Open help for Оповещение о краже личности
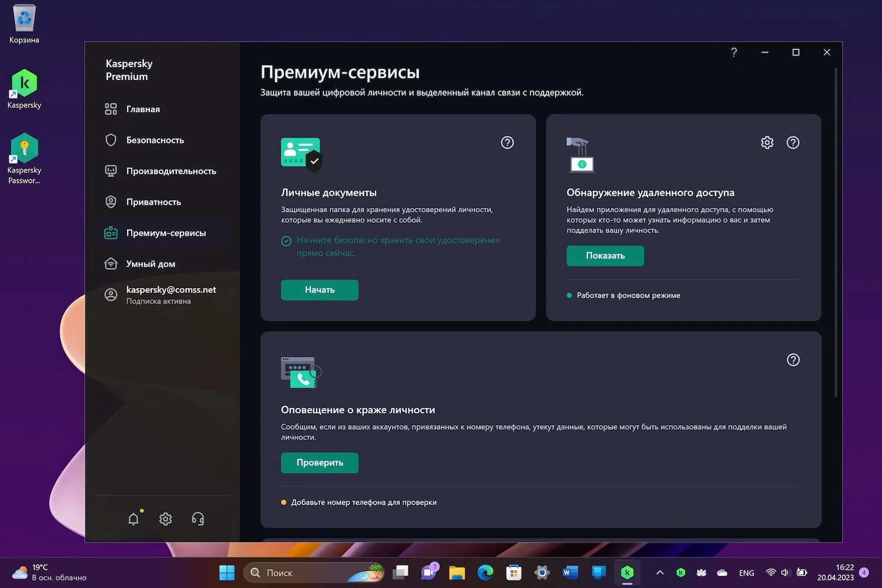This screenshot has height=588, width=882. point(793,360)
